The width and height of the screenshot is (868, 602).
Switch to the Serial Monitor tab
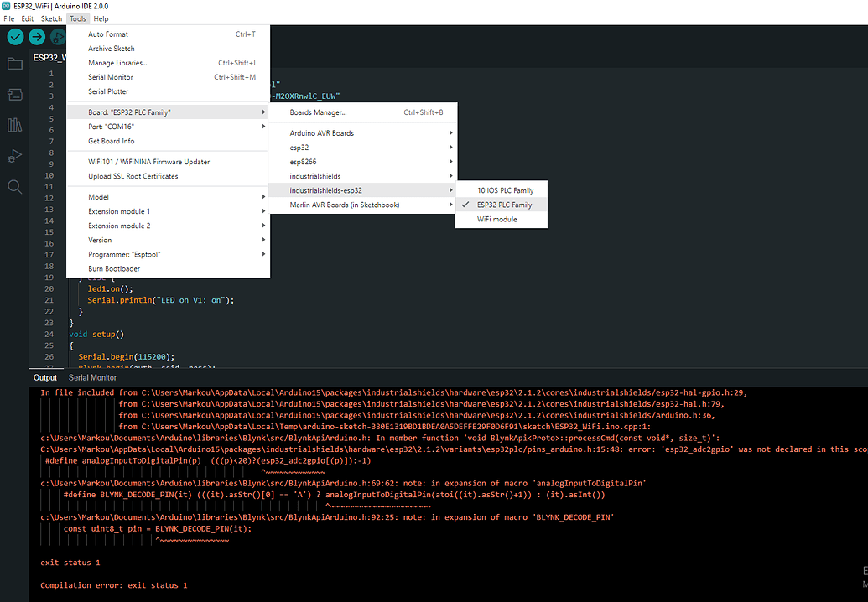click(x=92, y=378)
